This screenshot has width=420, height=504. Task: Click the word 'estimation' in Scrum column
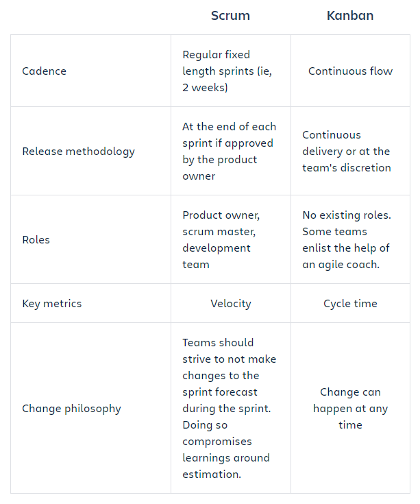(212, 475)
